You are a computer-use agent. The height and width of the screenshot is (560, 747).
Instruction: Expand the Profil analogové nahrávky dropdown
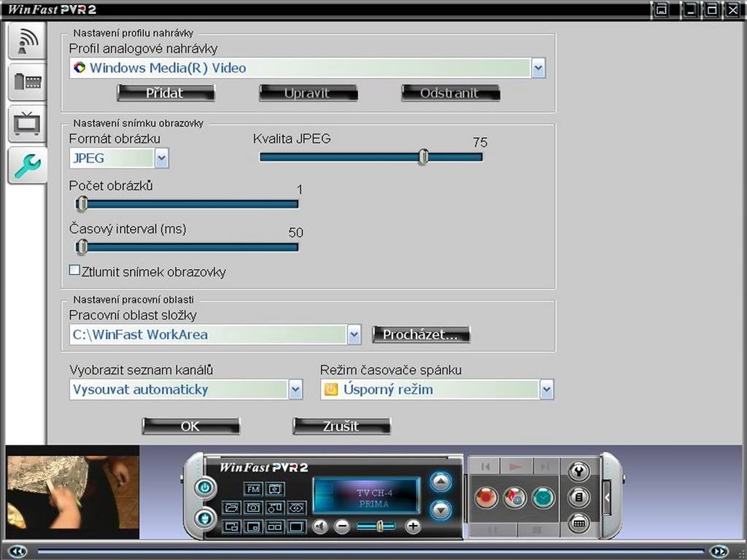coord(538,68)
